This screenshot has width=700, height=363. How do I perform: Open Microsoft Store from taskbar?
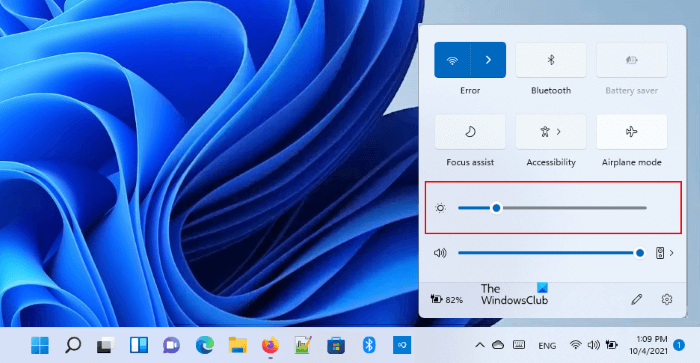click(336, 345)
